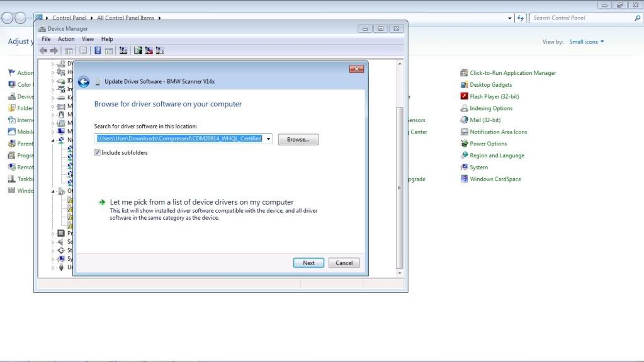Open the Action menu in Device Manager
Screen dimensions: 644x362
coord(66,39)
